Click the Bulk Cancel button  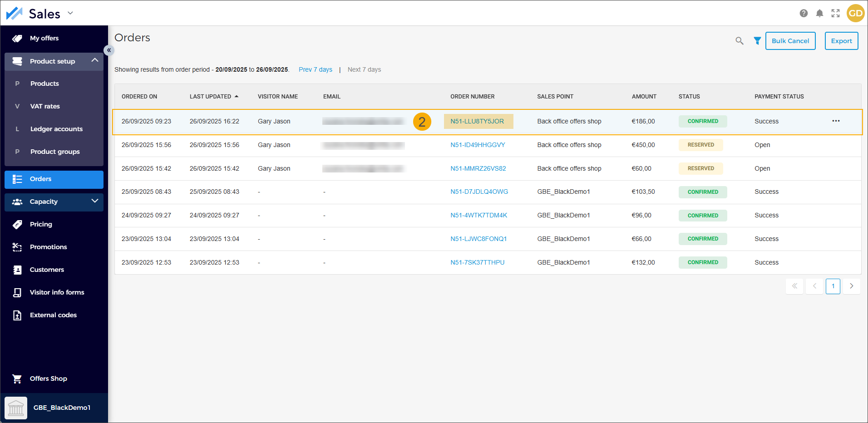tap(790, 41)
